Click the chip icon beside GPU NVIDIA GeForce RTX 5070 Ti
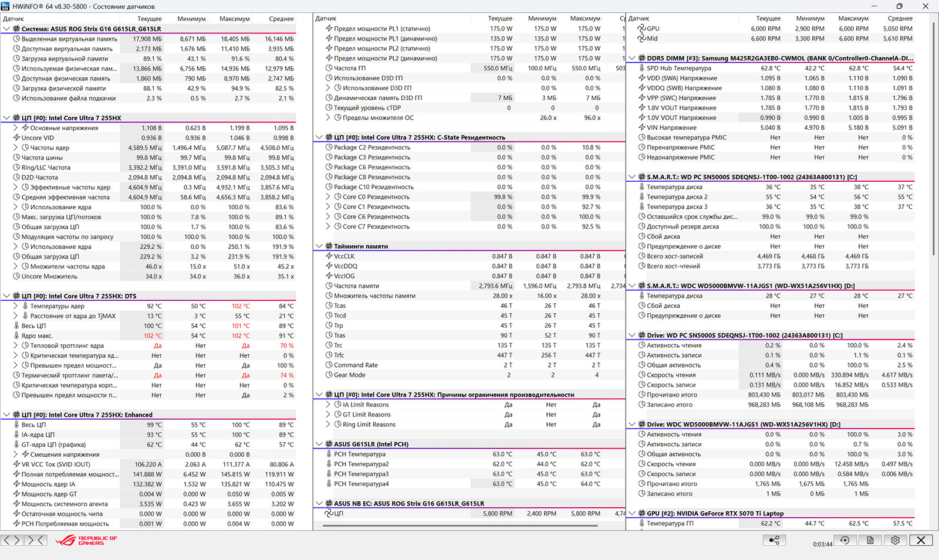The image size is (939, 560). point(641,514)
